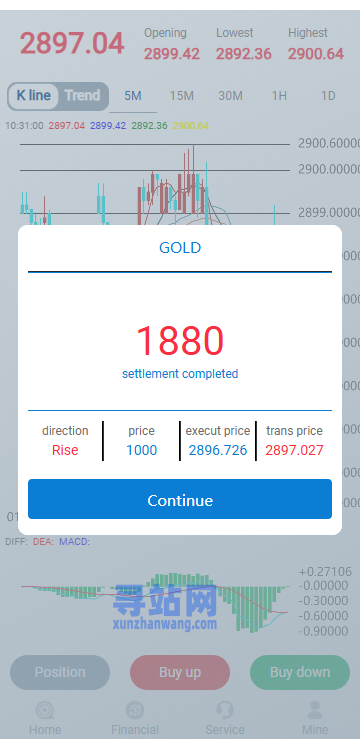
Task: Open the Service headset icon
Action: [x=225, y=710]
